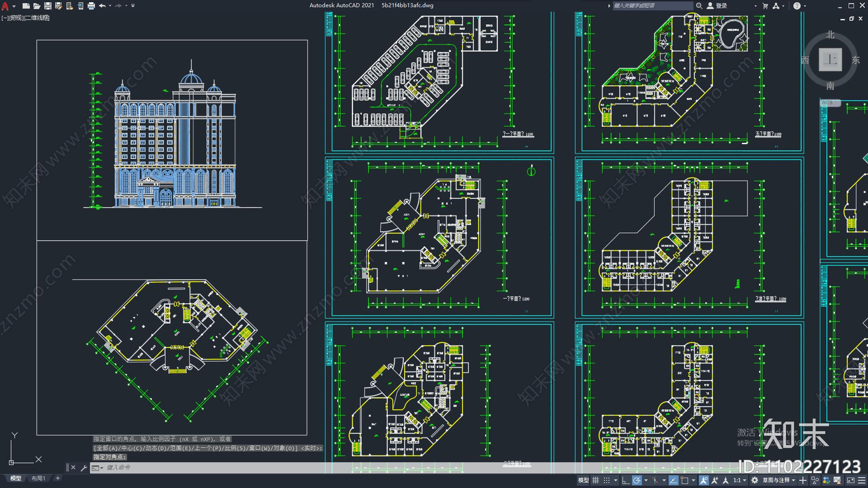Open the WCS coordinate system dropdown
This screenshot has height=488, width=868.
830,102
